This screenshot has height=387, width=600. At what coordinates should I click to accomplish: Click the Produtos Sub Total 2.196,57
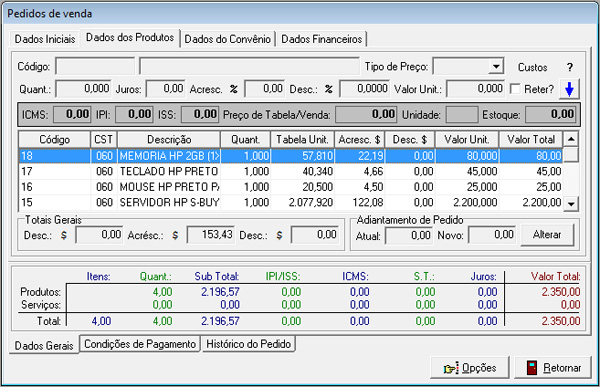[220, 292]
